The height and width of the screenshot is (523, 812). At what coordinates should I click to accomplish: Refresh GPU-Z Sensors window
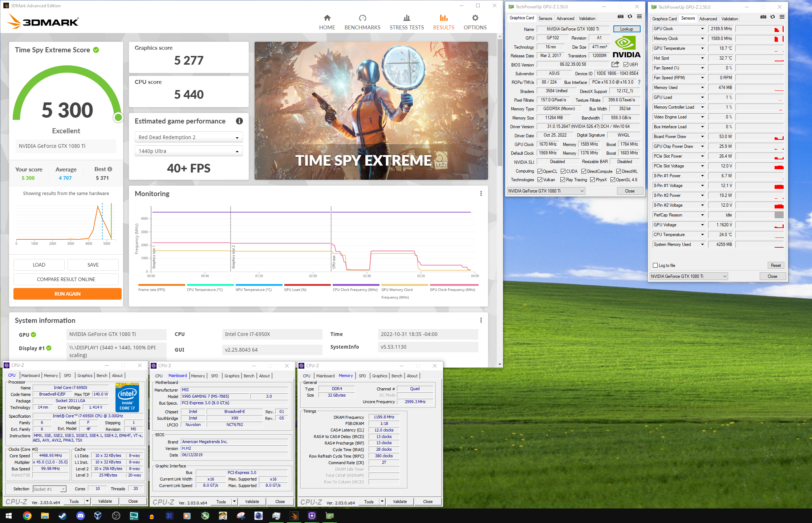click(x=772, y=17)
